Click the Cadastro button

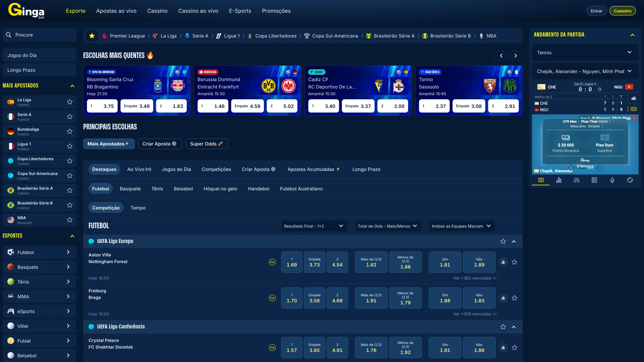pyautogui.click(x=623, y=11)
